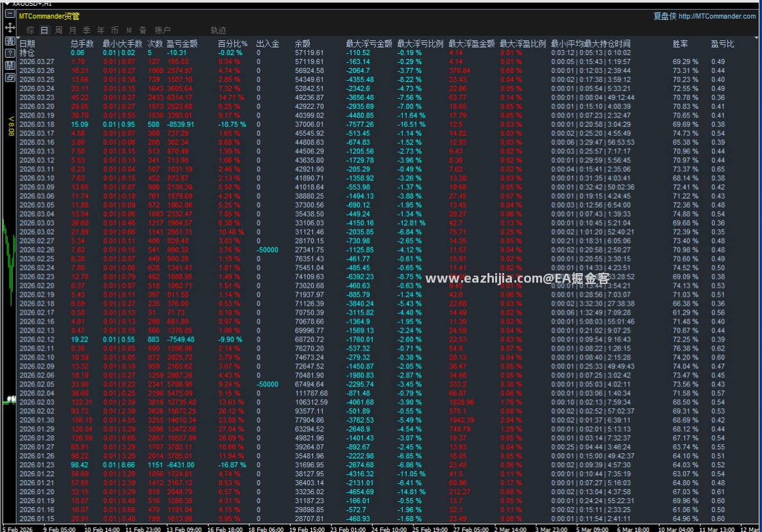The image size is (762, 532).
Task: Switch to the 综 summary tab
Action: [30, 30]
